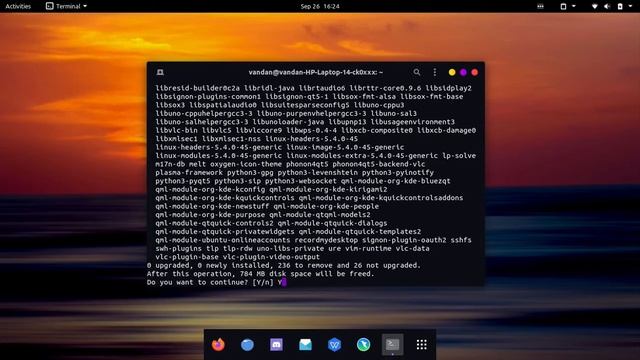Open Discord from the dock
The width and height of the screenshot is (640, 360).
click(276, 344)
